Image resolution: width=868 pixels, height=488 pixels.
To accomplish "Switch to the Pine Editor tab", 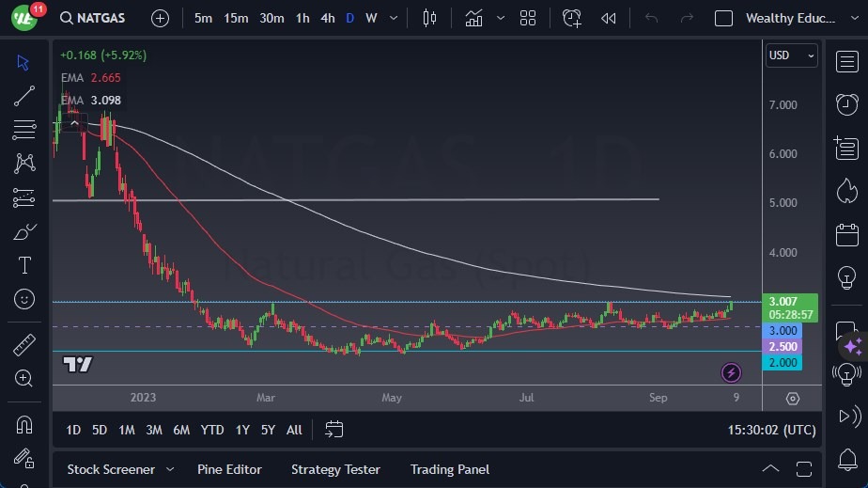I will (229, 469).
